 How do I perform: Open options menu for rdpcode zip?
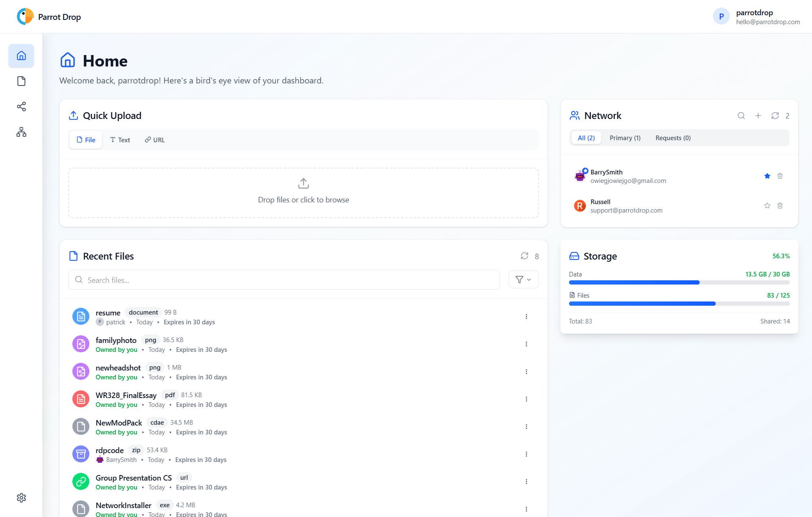pyautogui.click(x=526, y=454)
